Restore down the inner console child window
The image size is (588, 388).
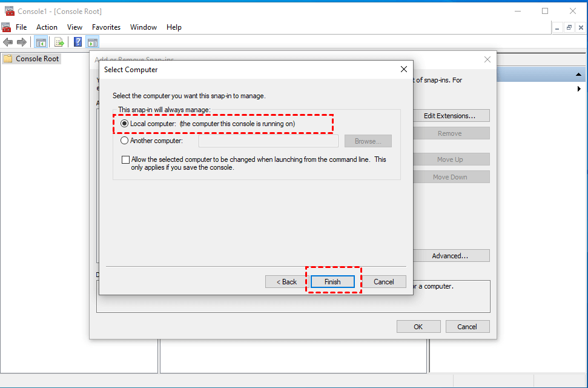tap(569, 27)
